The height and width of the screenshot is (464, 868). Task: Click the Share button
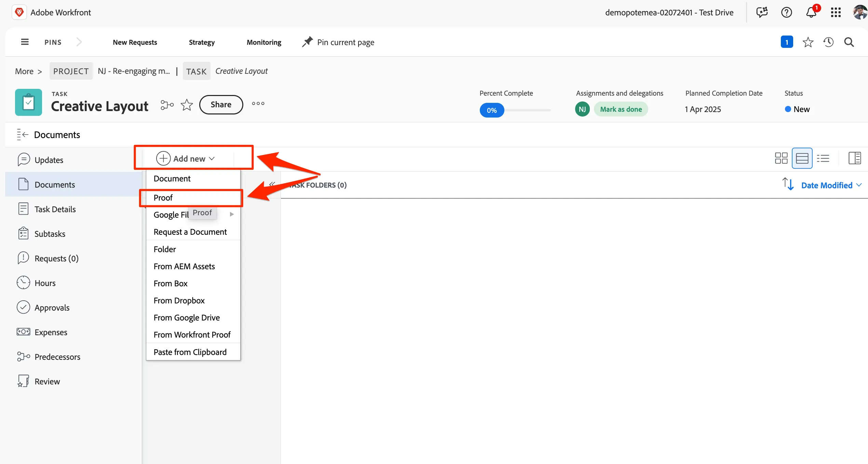click(221, 105)
